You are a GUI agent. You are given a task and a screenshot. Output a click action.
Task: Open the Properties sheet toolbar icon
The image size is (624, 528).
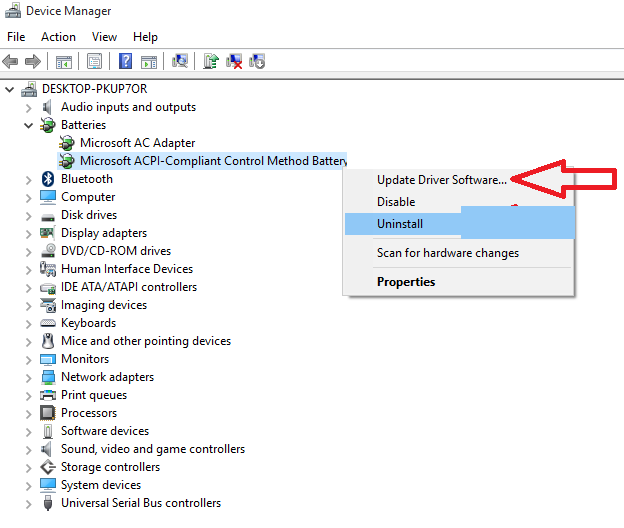(x=95, y=62)
